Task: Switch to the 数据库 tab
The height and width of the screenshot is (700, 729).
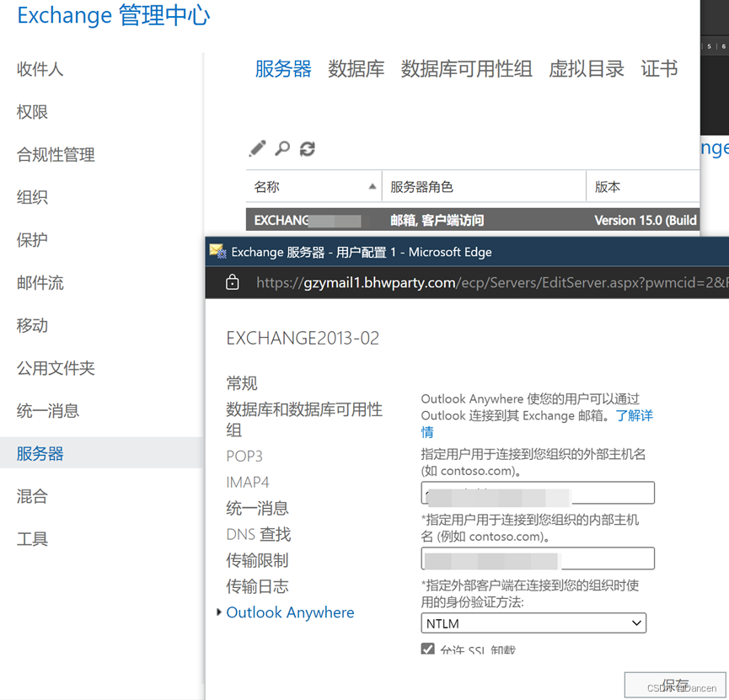Action: click(356, 69)
